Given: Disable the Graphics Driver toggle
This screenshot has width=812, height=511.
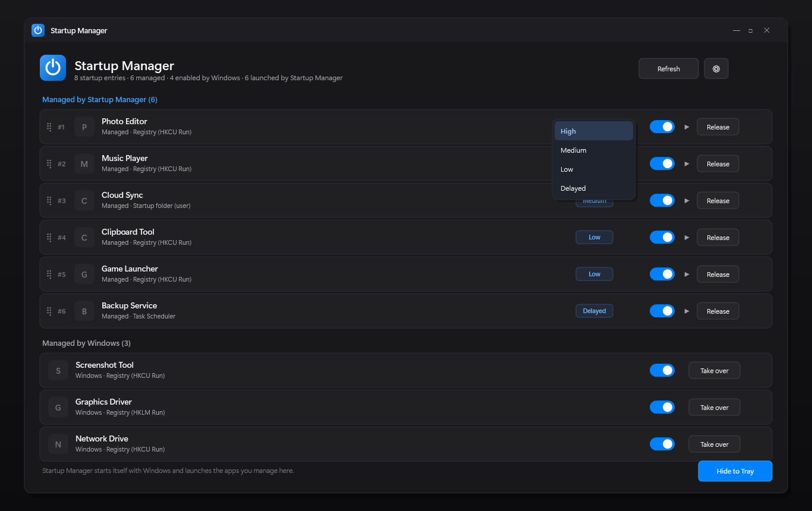Looking at the screenshot, I should (x=662, y=407).
